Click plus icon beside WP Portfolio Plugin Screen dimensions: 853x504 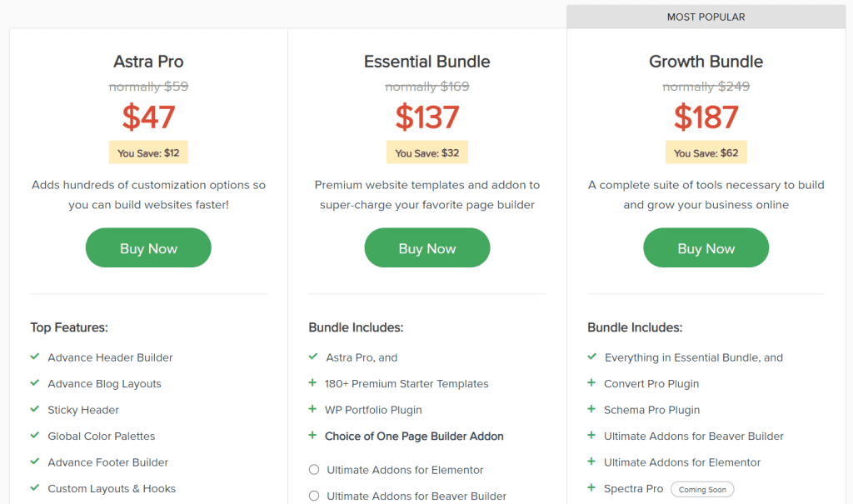(312, 409)
